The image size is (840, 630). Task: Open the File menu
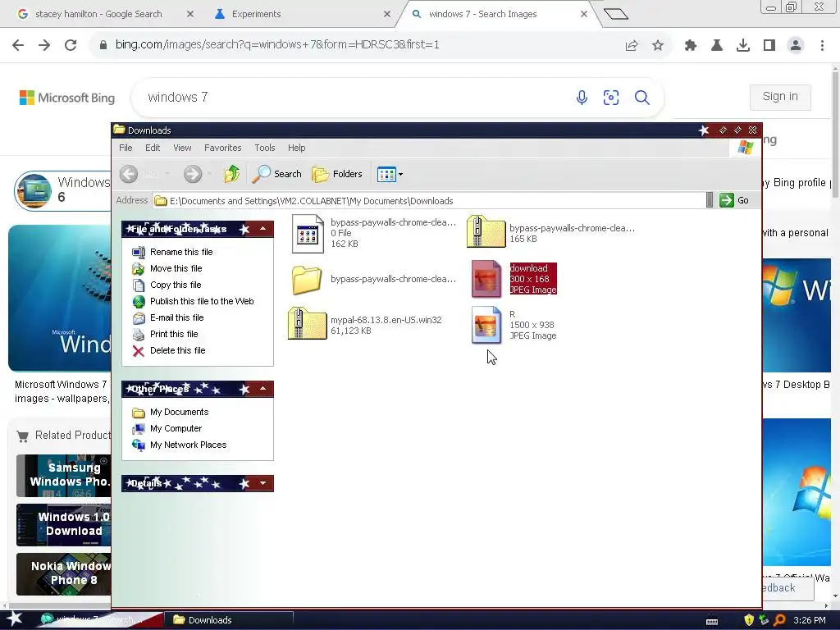126,148
